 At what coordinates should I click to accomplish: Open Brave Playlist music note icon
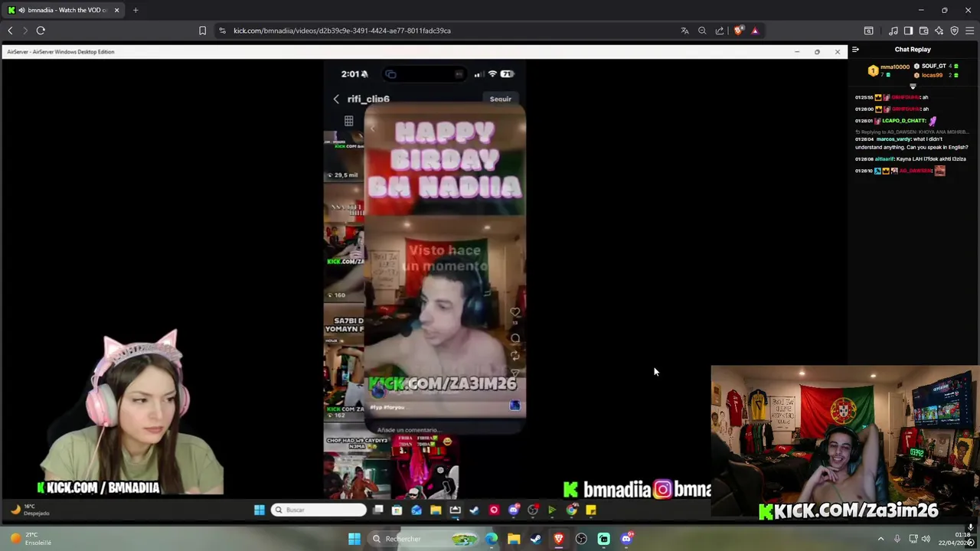(893, 31)
